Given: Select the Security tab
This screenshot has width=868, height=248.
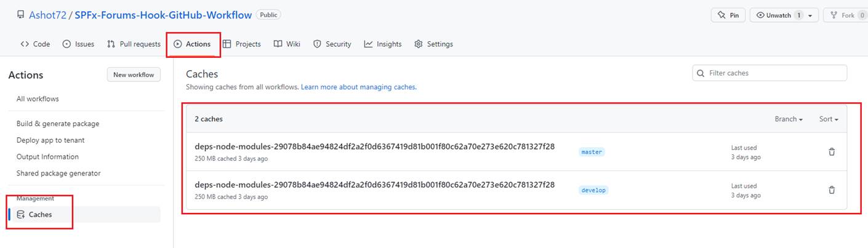Looking at the screenshot, I should (x=332, y=44).
